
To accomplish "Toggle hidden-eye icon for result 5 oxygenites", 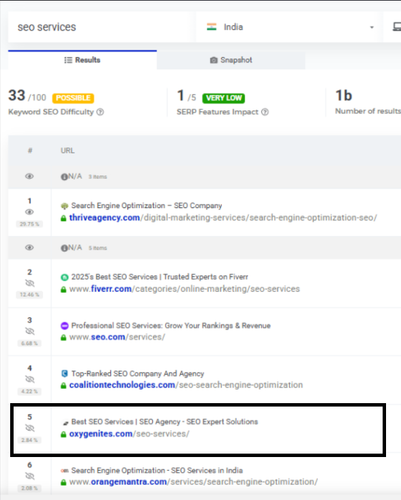I will (30, 428).
